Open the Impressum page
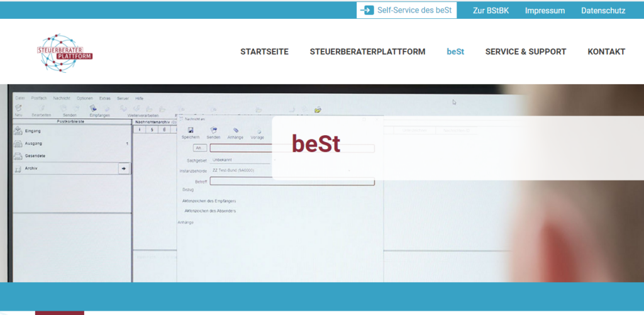 coord(545,11)
